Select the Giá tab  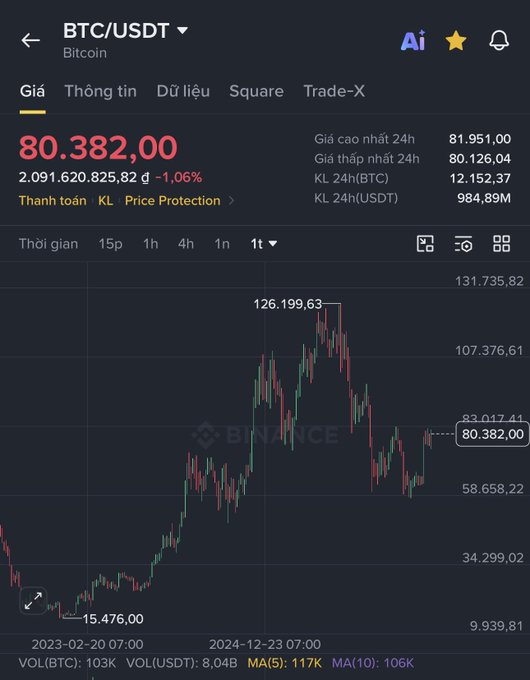(x=32, y=91)
